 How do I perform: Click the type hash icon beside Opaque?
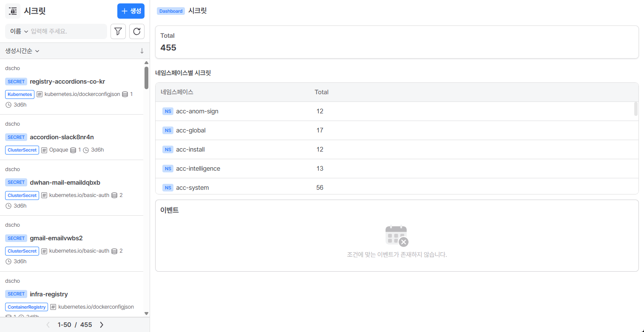[x=44, y=150]
